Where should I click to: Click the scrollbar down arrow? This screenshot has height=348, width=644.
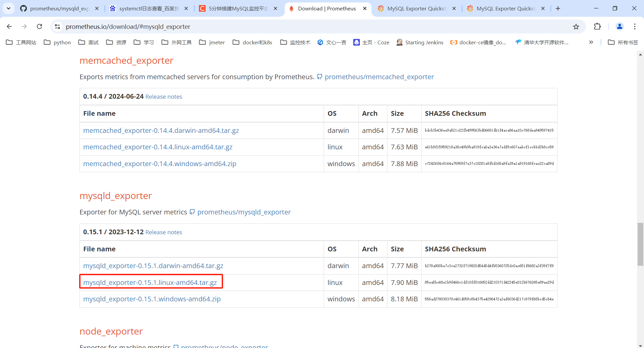(x=640, y=345)
